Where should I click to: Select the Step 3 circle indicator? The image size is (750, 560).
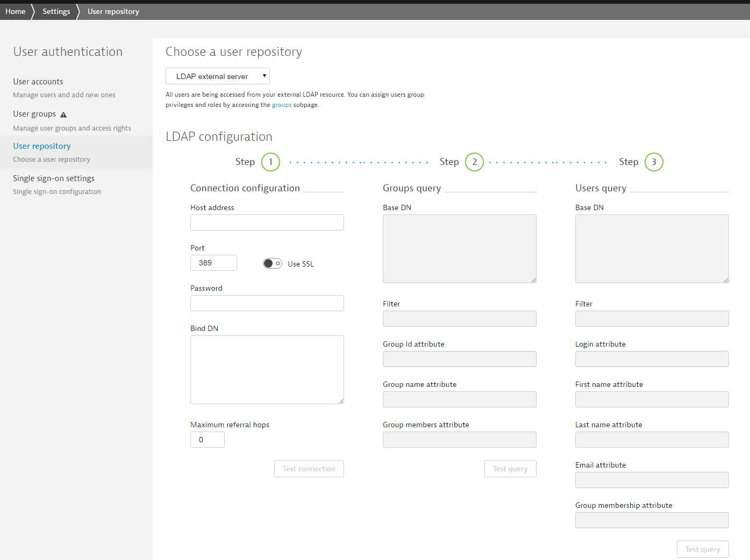(654, 162)
